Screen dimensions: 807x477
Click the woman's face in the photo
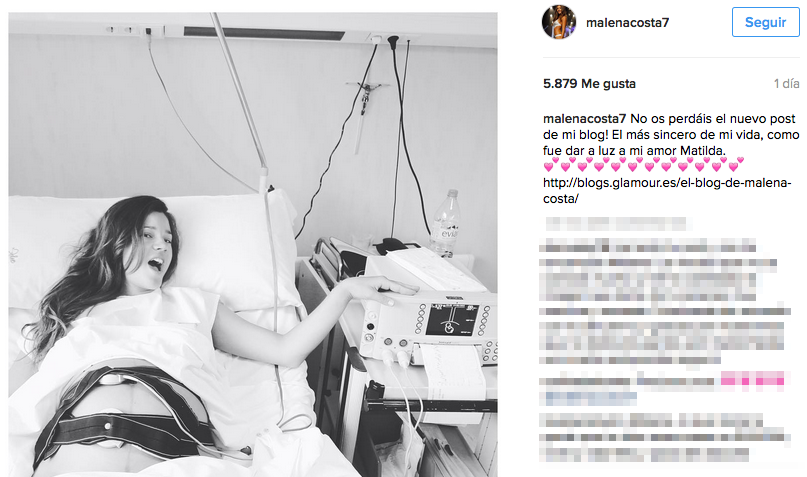155,249
